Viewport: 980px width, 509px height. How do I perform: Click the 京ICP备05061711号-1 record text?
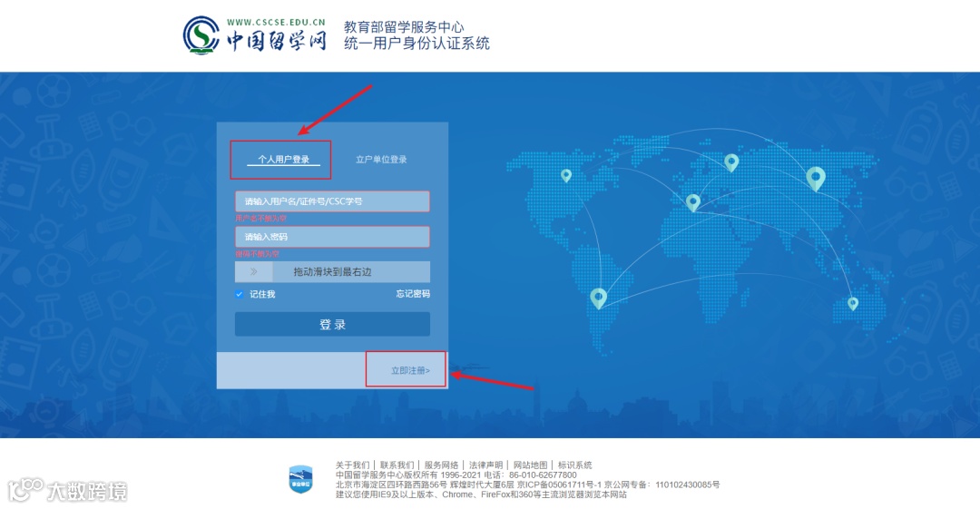(x=559, y=485)
